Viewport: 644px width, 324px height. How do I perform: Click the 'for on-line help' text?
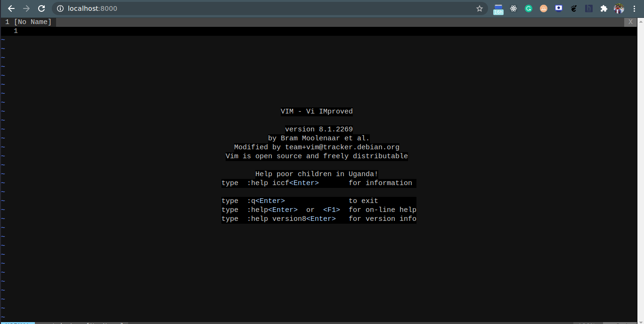coord(383,210)
